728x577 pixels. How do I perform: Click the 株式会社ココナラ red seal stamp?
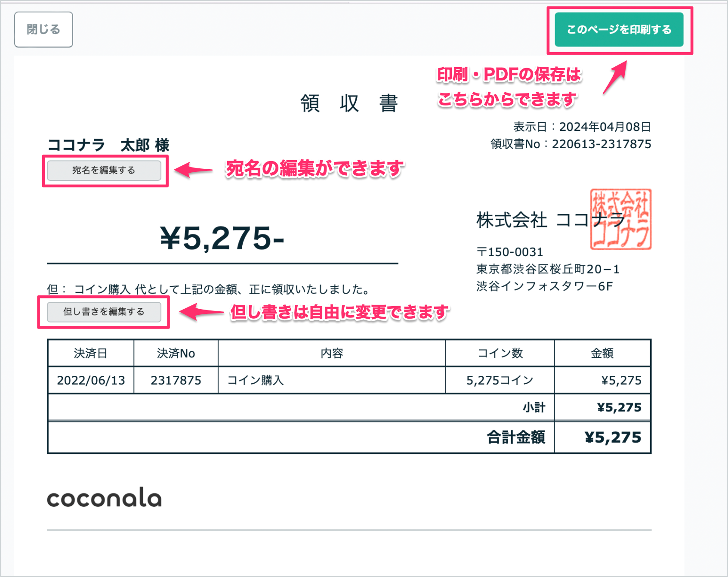[620, 219]
